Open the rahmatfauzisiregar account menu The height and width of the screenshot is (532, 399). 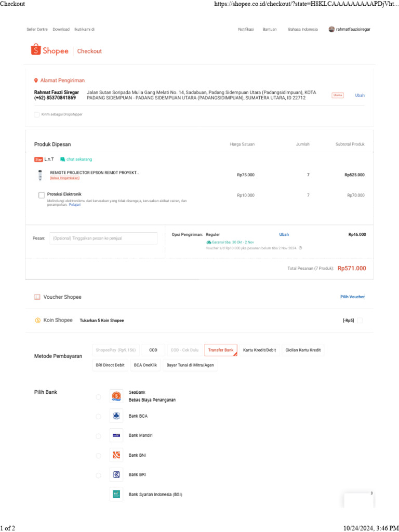[x=350, y=30]
